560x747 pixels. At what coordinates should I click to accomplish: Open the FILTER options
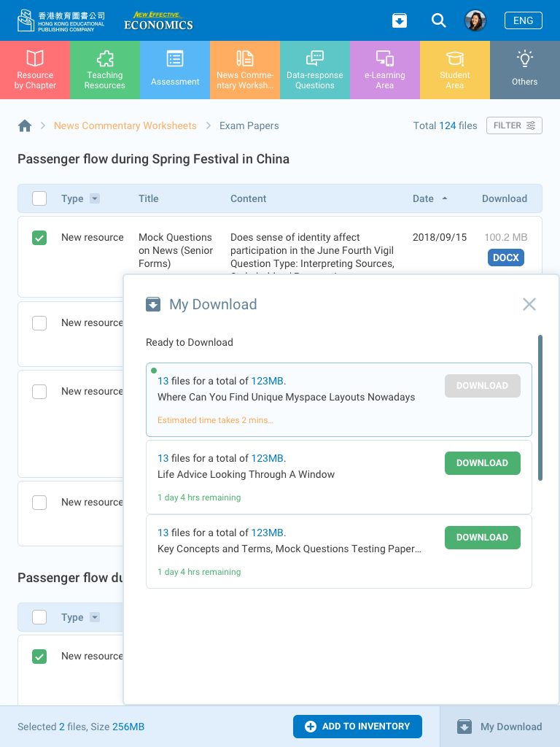(514, 125)
